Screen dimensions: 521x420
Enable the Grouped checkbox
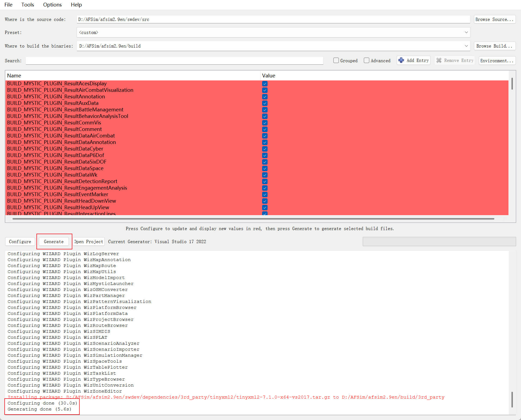coord(336,60)
